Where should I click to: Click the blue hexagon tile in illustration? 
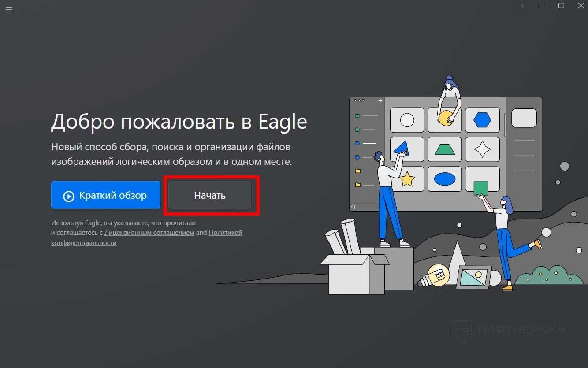click(x=482, y=119)
